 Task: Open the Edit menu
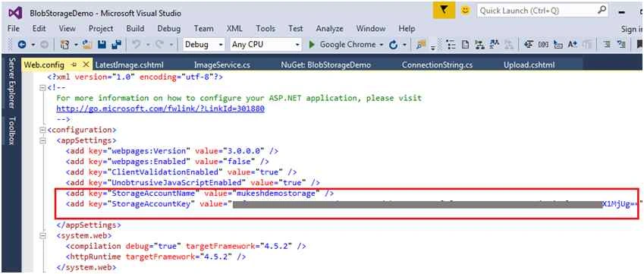click(x=39, y=28)
